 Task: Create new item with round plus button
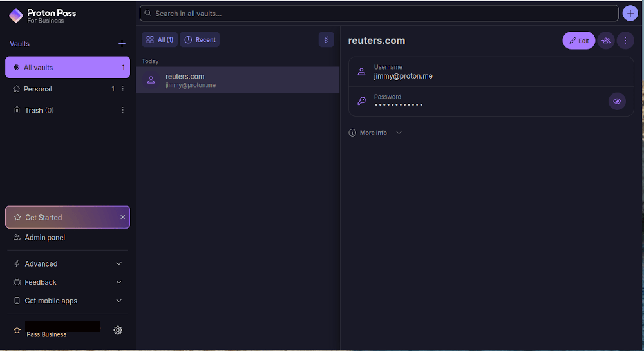(x=630, y=13)
